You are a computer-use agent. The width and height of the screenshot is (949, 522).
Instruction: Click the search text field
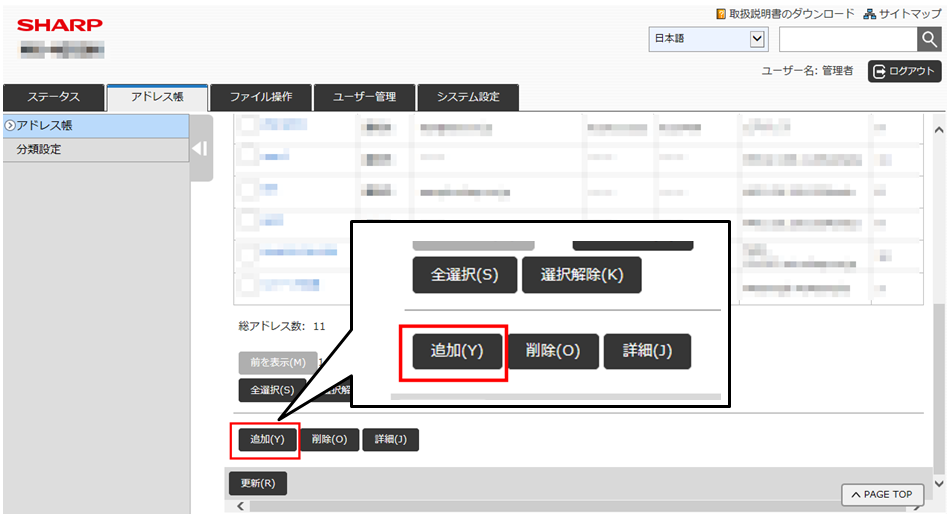click(848, 39)
